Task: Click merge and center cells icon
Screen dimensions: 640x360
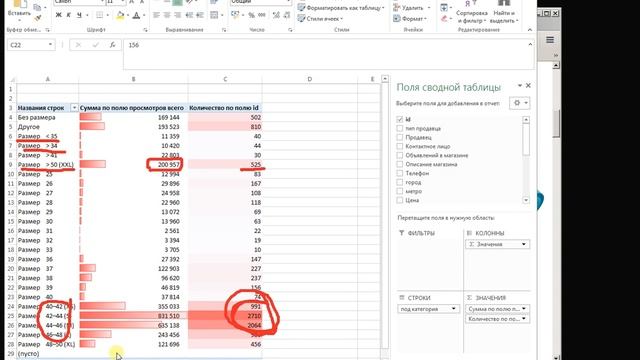Action: [214, 15]
